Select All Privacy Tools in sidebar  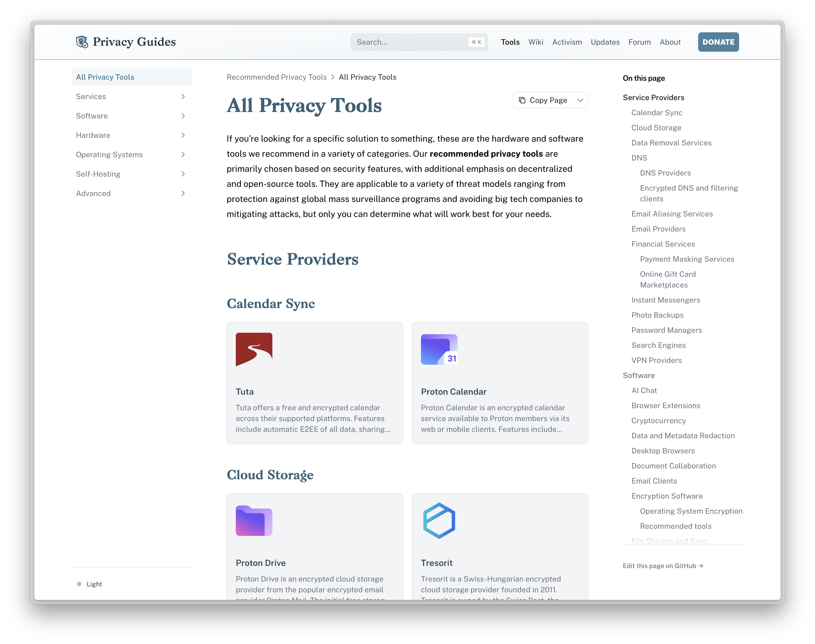132,77
